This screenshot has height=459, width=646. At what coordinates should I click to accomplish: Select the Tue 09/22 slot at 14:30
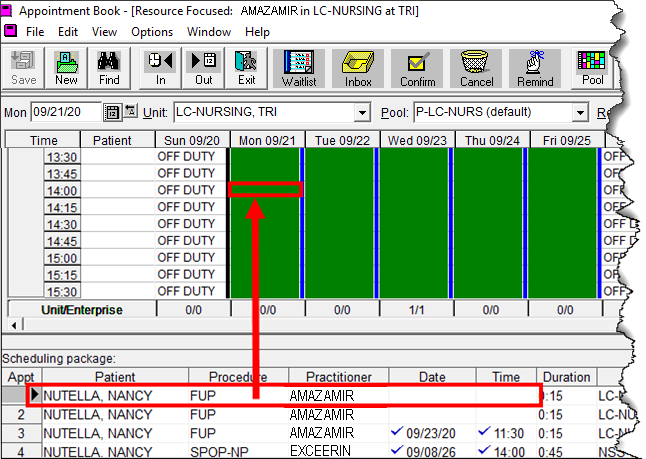pyautogui.click(x=339, y=224)
